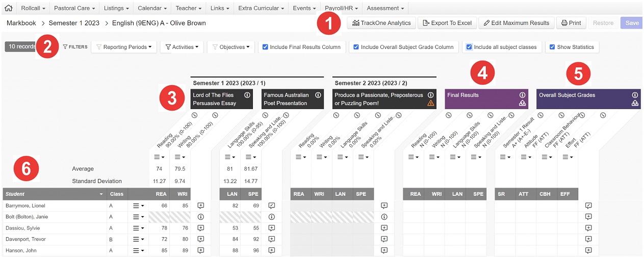Click info icon on Overall Subject Grades header
The image size is (644, 258).
click(x=635, y=95)
